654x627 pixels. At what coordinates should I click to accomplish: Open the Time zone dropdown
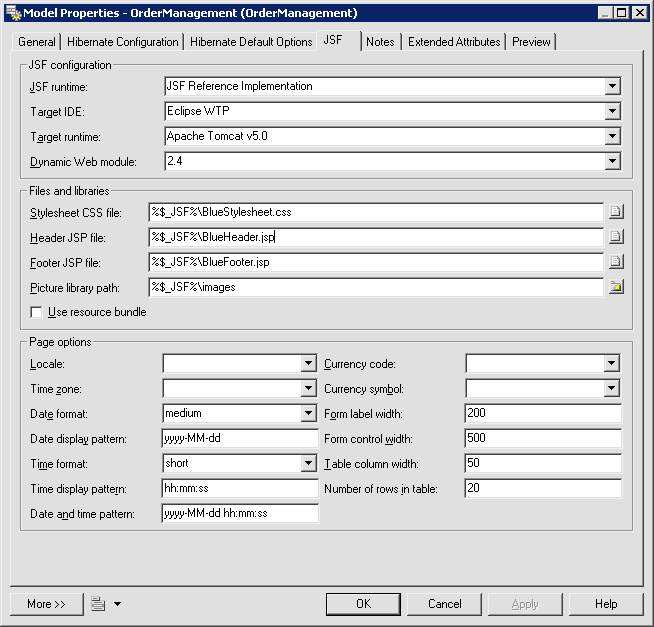pyautogui.click(x=308, y=388)
